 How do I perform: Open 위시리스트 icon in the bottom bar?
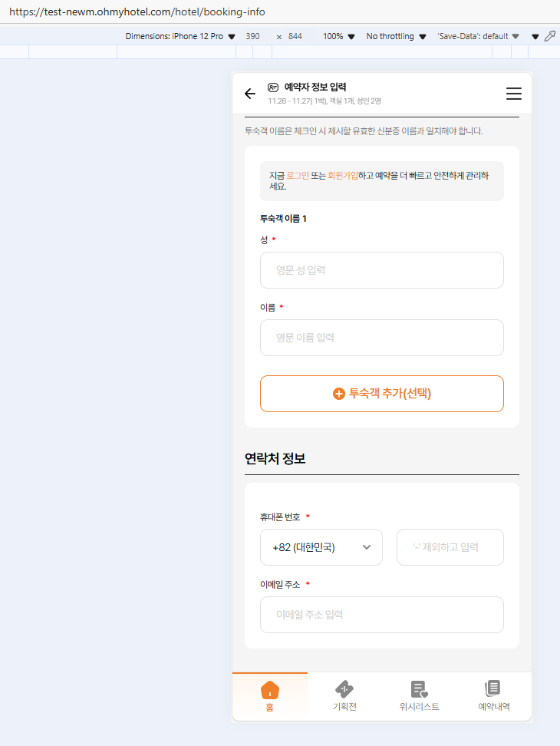tap(419, 689)
